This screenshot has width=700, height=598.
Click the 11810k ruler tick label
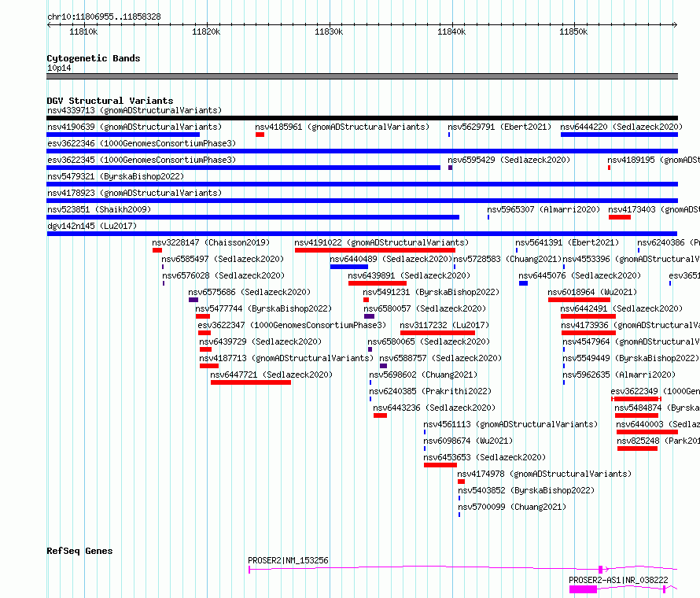click(83, 31)
